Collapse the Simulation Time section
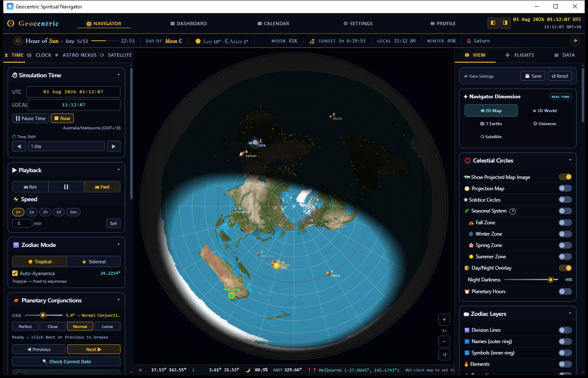Image resolution: width=588 pixels, height=378 pixels. tap(118, 75)
